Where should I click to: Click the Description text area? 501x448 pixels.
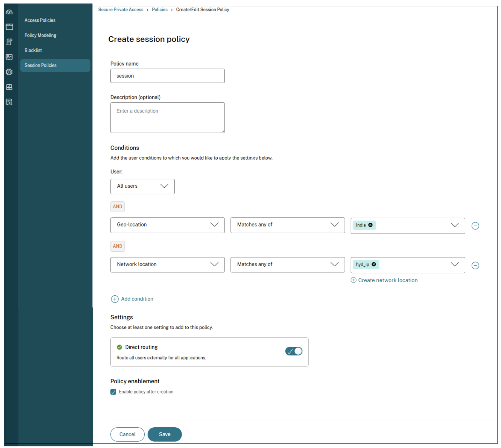167,118
